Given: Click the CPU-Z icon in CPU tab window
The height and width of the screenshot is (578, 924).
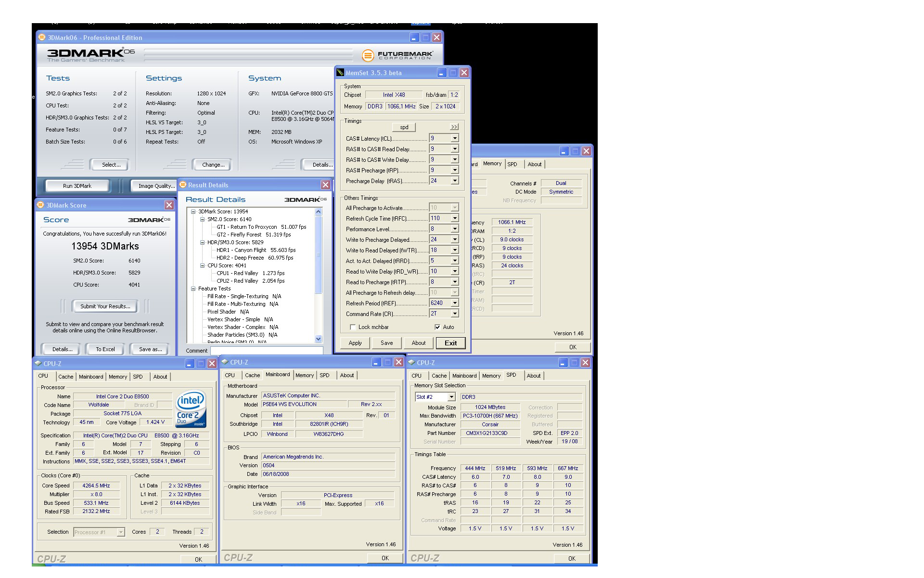Looking at the screenshot, I should [38, 363].
